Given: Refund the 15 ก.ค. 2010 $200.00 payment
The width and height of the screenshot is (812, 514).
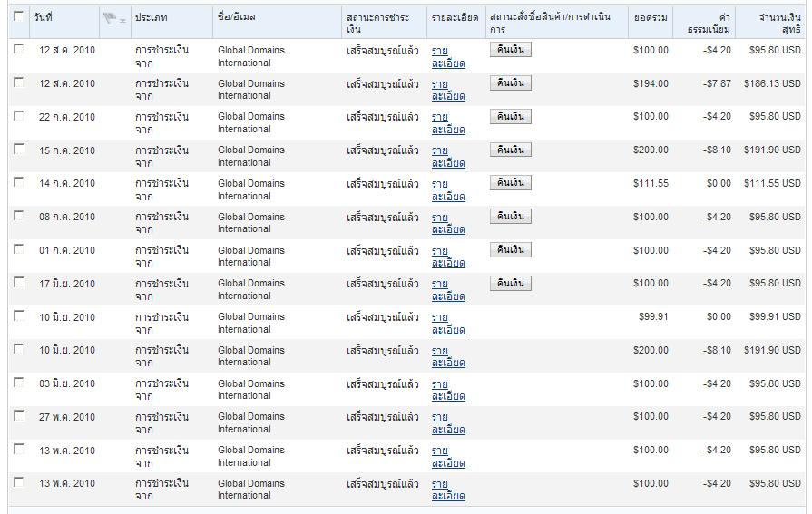Looking at the screenshot, I should coord(511,150).
